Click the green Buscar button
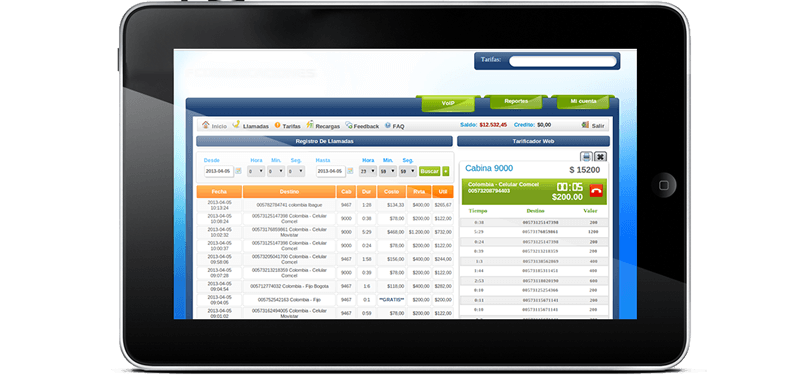 [430, 171]
